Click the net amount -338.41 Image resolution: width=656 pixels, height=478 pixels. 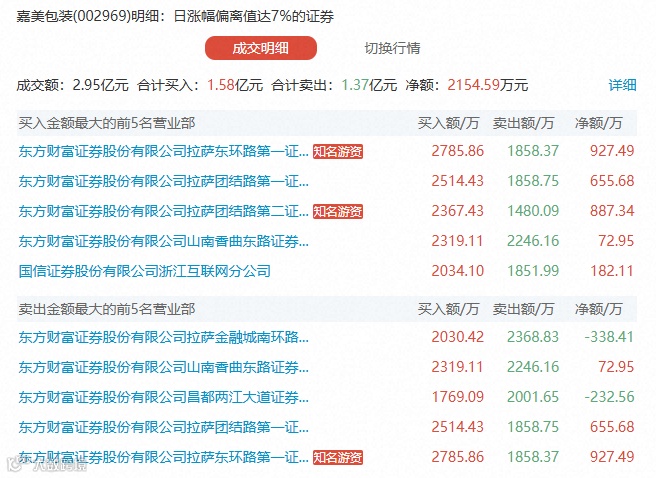pyautogui.click(x=610, y=337)
